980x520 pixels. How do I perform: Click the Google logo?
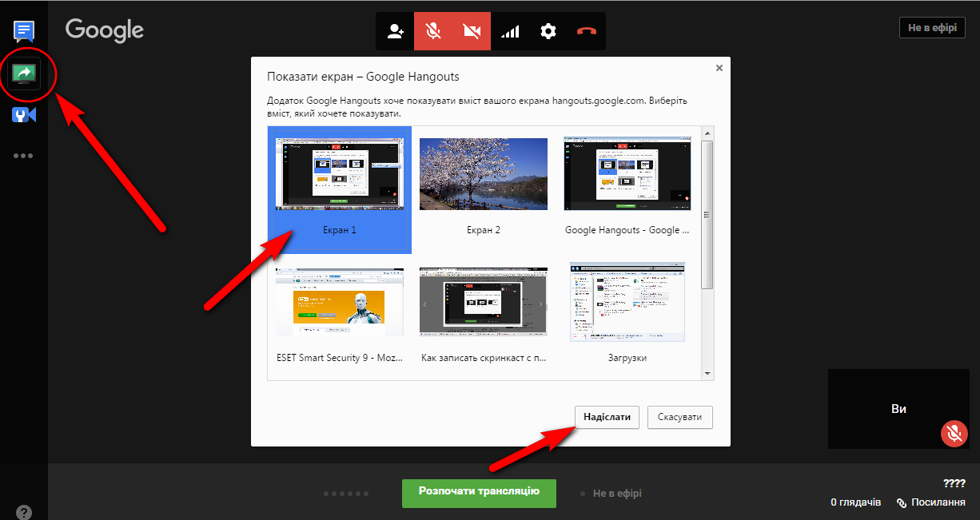pyautogui.click(x=105, y=31)
